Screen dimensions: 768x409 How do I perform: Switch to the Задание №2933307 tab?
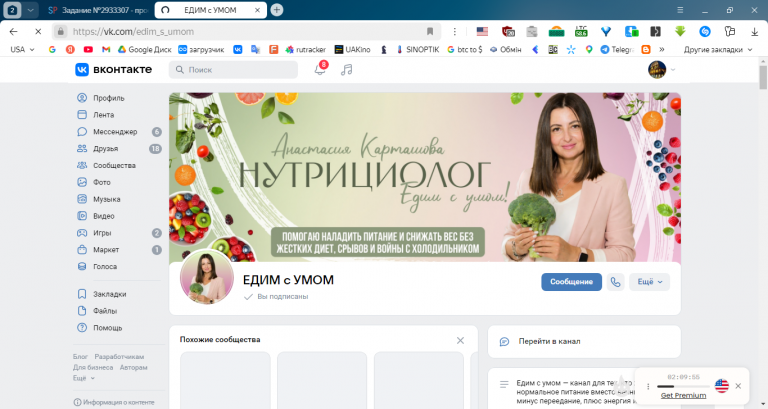click(x=98, y=10)
